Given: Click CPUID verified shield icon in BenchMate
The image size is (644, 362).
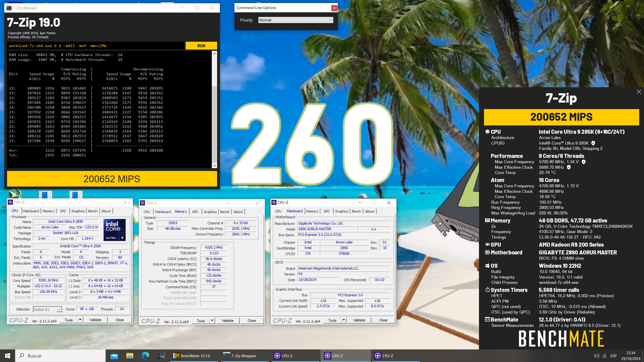Looking at the screenshot, I should point(593,143).
